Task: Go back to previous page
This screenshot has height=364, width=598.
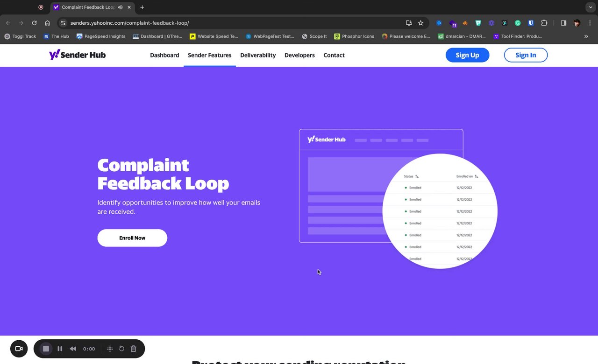Action: (x=8, y=23)
